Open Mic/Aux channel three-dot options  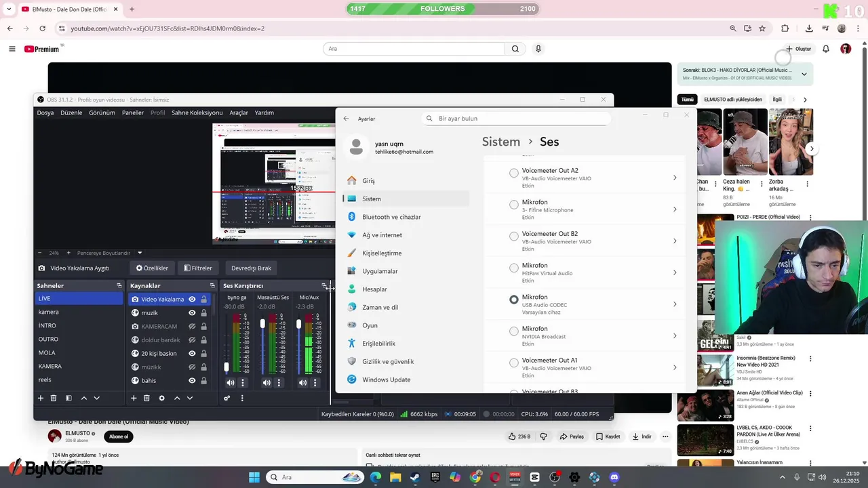(x=315, y=383)
